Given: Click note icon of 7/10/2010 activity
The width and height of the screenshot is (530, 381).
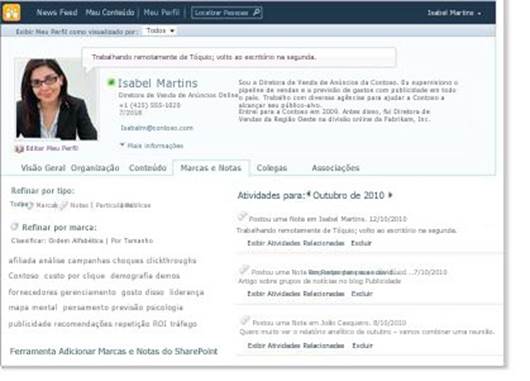Looking at the screenshot, I should (244, 269).
